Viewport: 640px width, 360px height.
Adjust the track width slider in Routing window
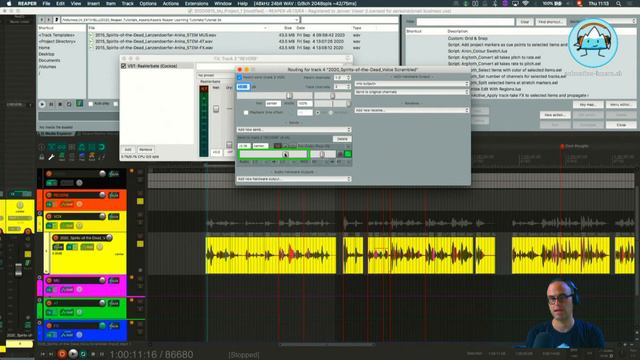(332, 104)
